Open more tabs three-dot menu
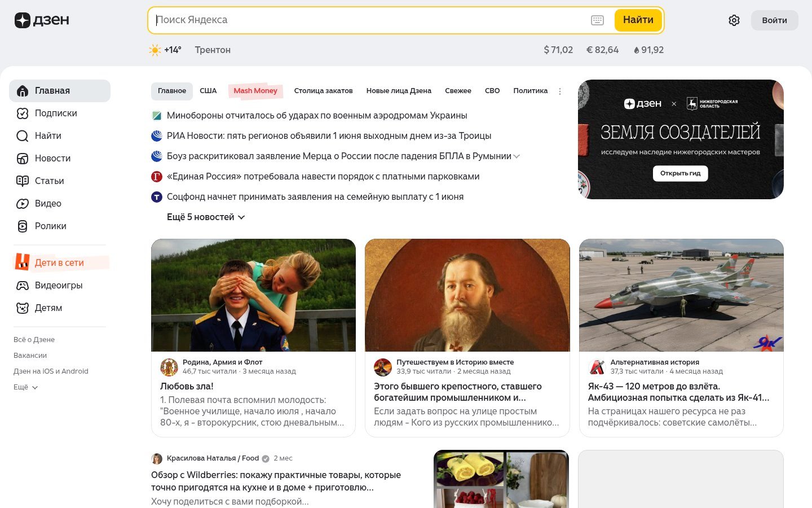 (560, 91)
